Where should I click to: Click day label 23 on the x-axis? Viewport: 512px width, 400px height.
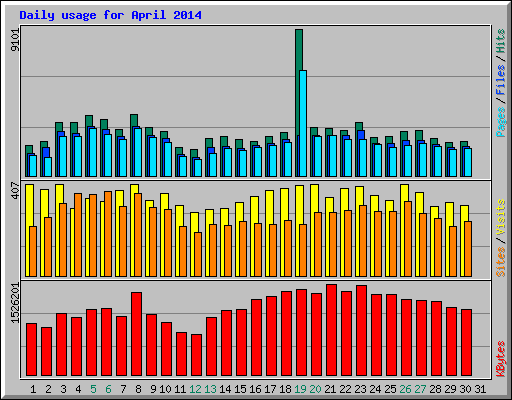[x=360, y=389]
